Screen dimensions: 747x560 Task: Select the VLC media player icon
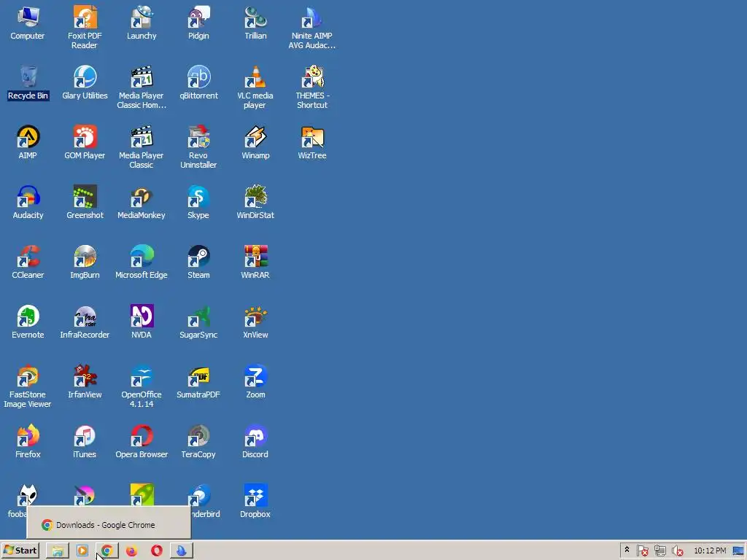(255, 87)
